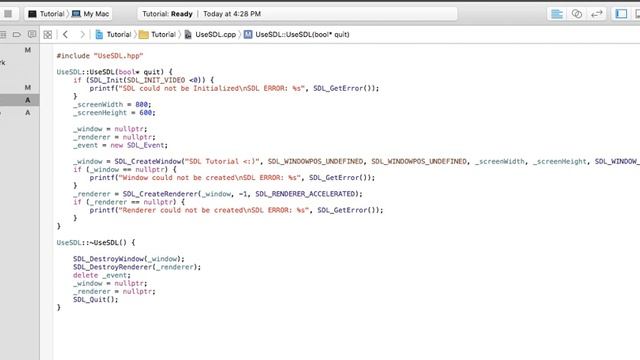
Task: Click the Tutorial yellow folder in the jump bar
Action: 158,35
